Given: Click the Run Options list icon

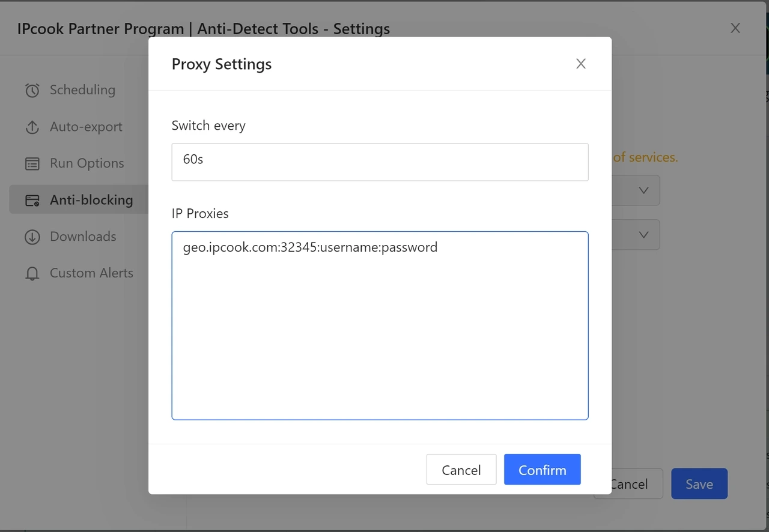Looking at the screenshot, I should coord(32,163).
